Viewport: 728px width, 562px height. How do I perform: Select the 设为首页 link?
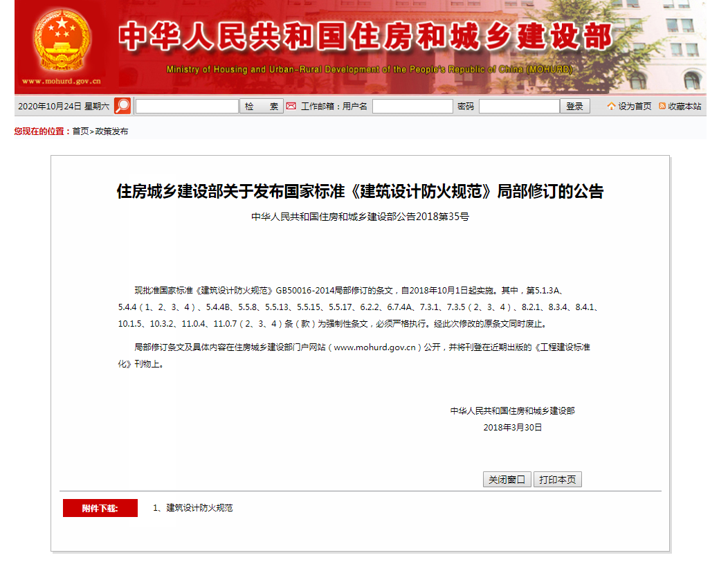click(635, 107)
